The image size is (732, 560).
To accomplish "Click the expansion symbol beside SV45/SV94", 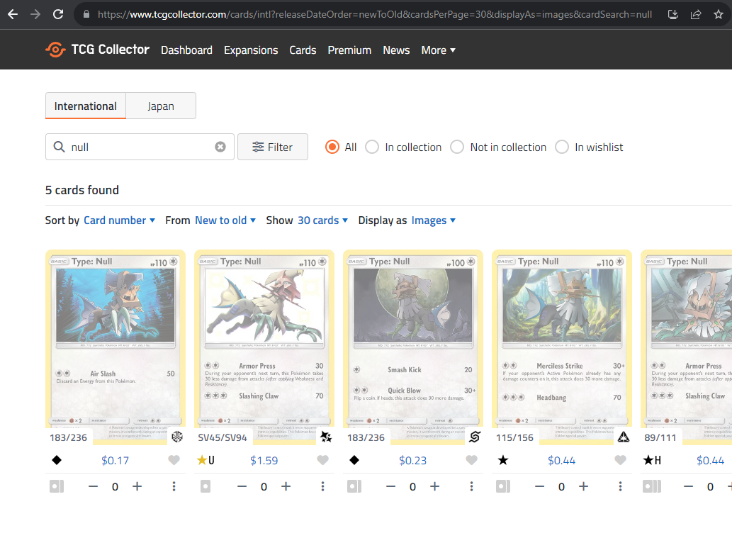I will [325, 437].
